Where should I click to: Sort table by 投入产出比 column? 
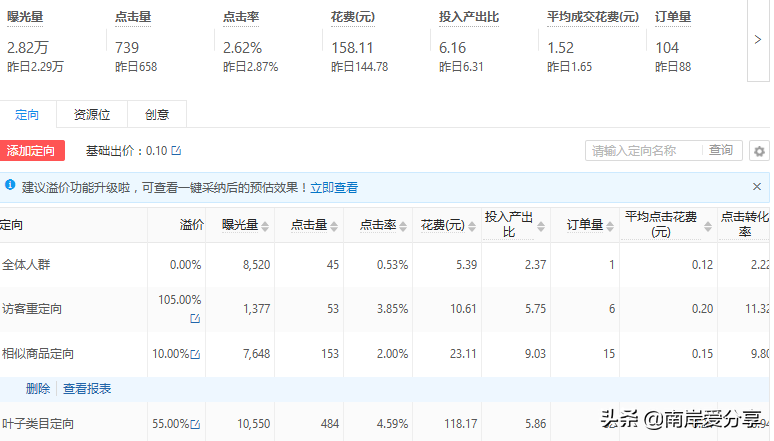pos(541,226)
